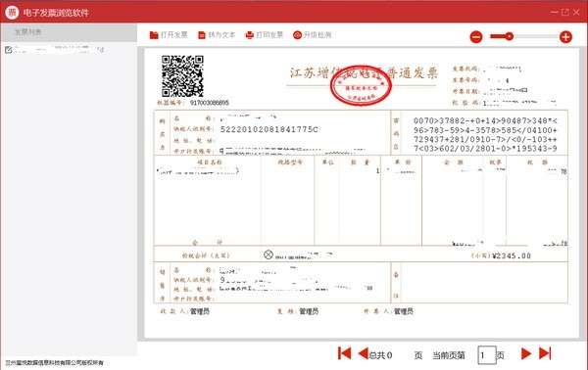The width and height of the screenshot is (588, 370).
Task: Click the 升级检测 upgrade check button
Action: coord(312,35)
